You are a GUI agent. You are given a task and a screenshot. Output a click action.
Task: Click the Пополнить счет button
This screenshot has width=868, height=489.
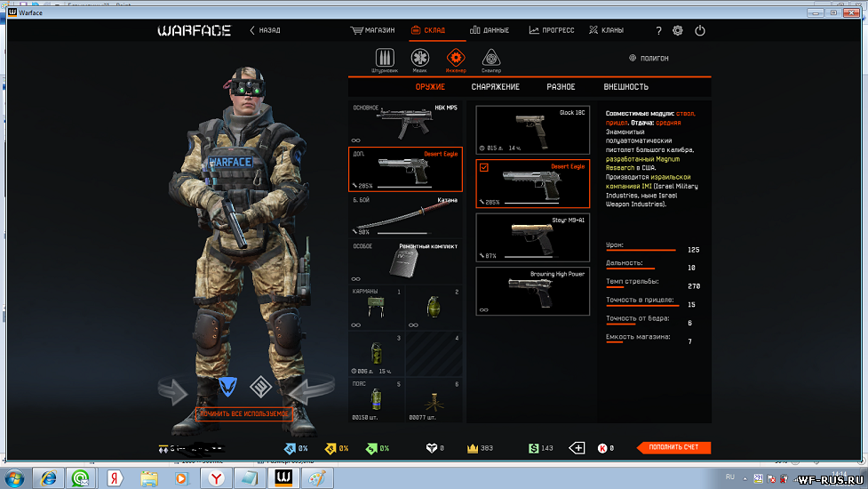point(673,447)
